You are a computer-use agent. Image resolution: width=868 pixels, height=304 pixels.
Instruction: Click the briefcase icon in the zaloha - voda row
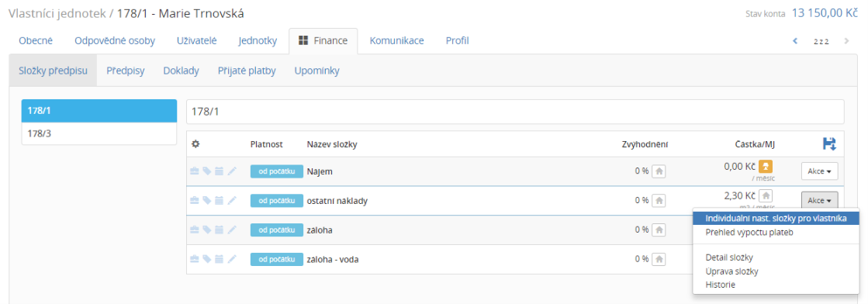click(x=194, y=258)
